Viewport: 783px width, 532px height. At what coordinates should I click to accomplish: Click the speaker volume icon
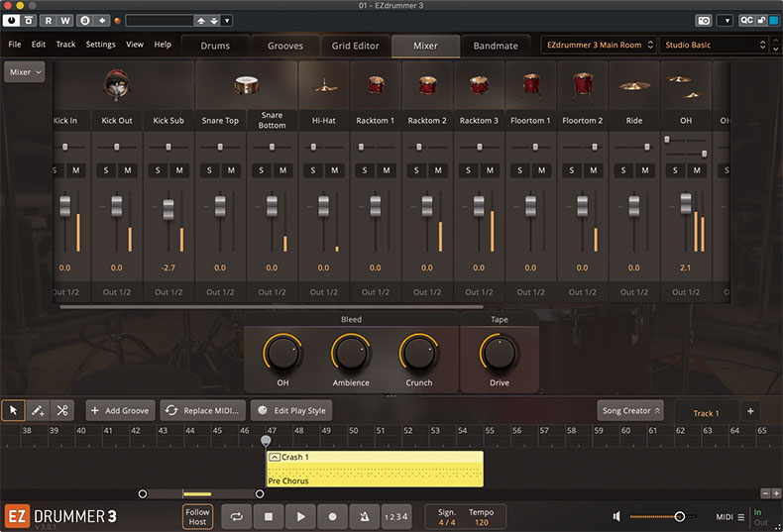[616, 516]
